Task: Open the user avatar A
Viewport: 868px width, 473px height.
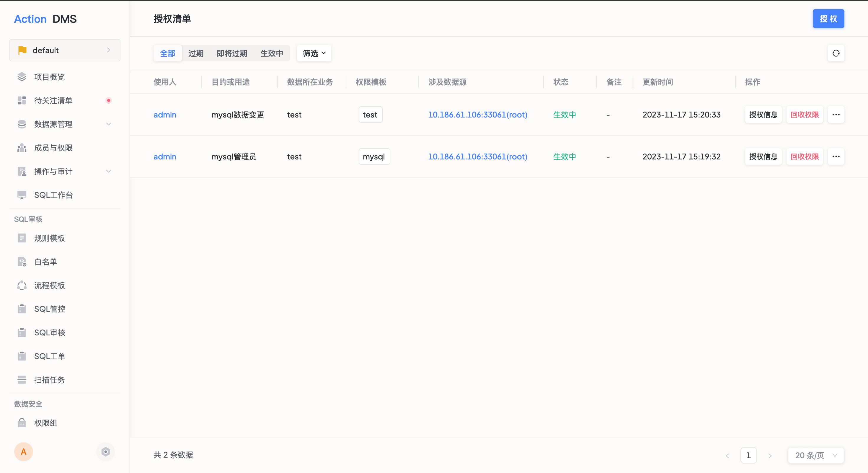Action: click(24, 452)
